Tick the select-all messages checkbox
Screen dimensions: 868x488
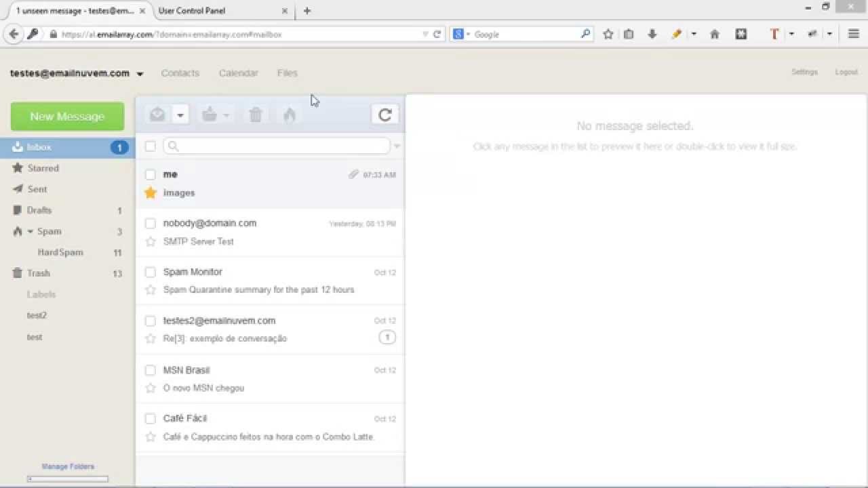151,146
